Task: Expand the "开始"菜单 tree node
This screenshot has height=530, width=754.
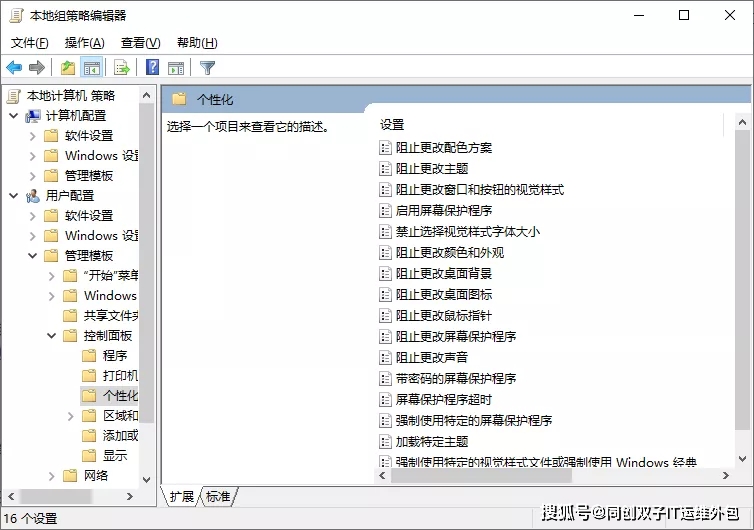Action: [x=51, y=276]
